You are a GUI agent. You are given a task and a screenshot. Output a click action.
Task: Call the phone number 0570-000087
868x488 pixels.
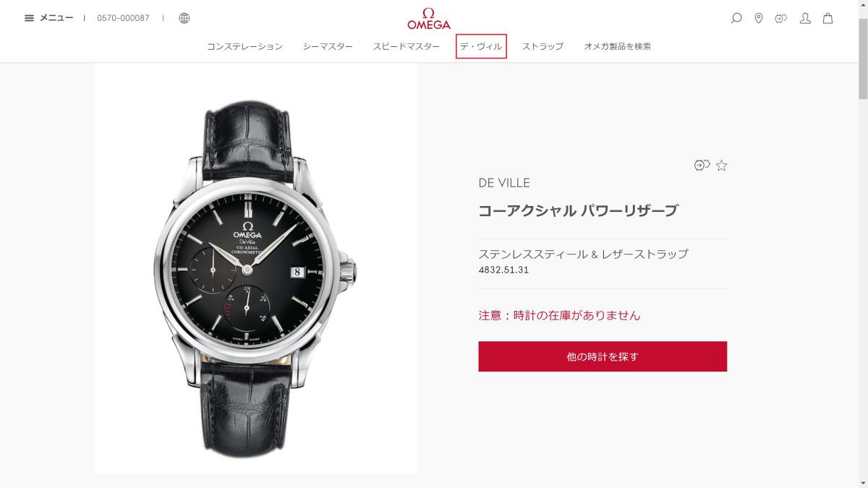(123, 18)
